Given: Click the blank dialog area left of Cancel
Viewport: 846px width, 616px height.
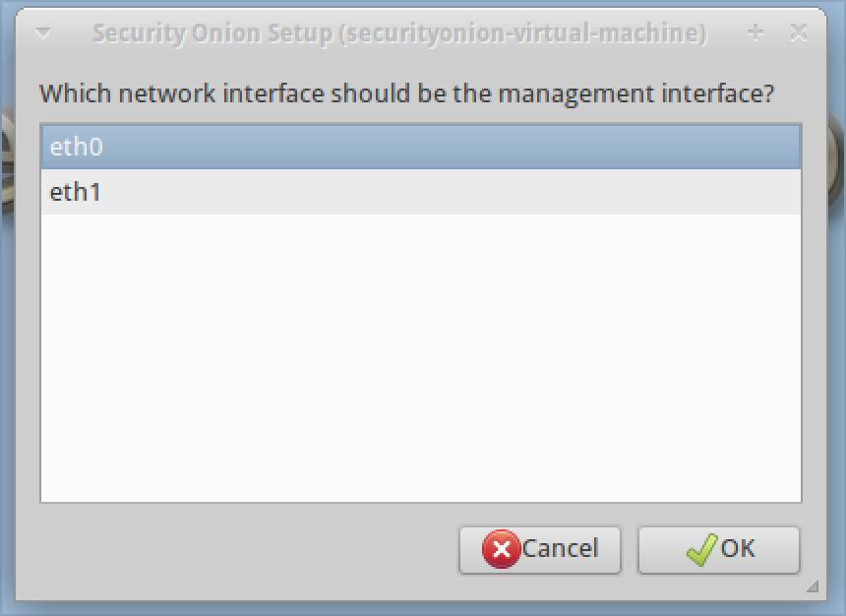Looking at the screenshot, I should pyautogui.click(x=246, y=549).
